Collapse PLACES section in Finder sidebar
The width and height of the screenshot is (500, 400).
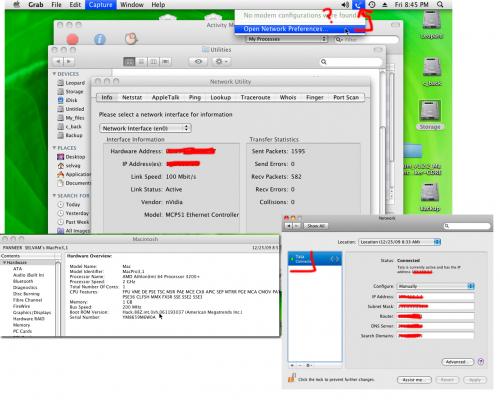pyautogui.click(x=54, y=148)
